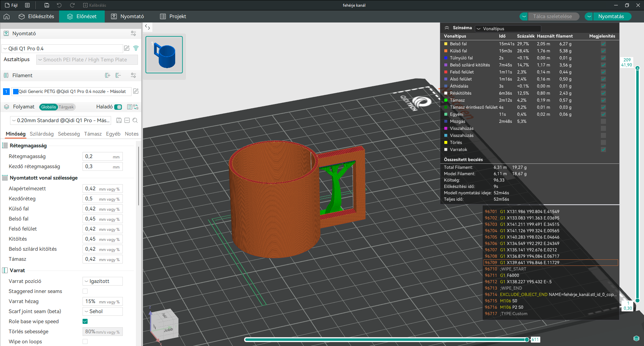Click the save process preset icon
The height and width of the screenshot is (346, 644).
click(119, 120)
